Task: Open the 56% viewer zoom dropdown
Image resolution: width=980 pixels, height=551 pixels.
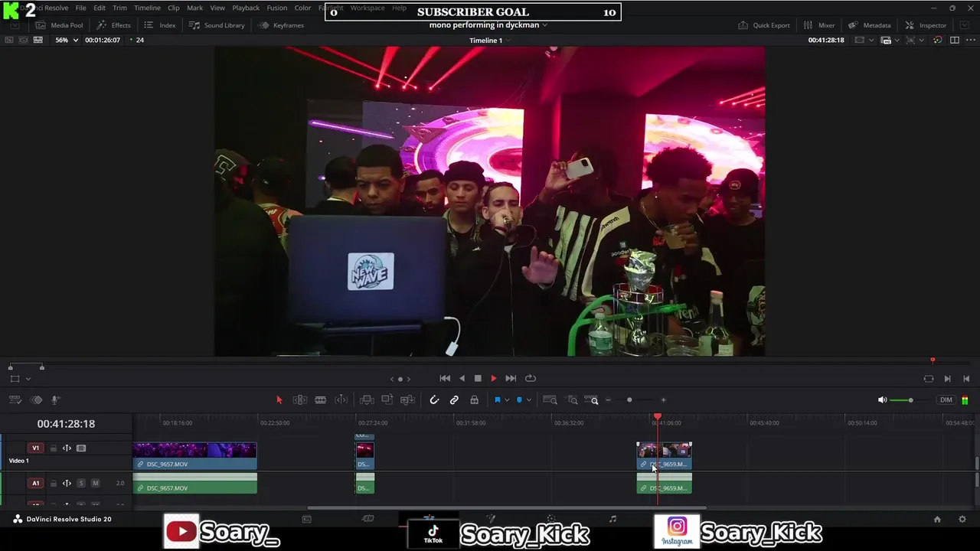Action: [66, 40]
